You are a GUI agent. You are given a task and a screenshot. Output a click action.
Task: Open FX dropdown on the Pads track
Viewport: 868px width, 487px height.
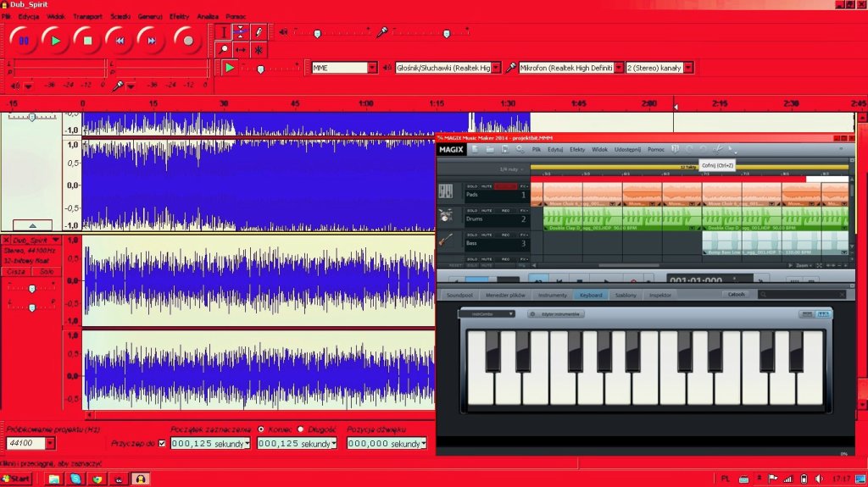(x=524, y=186)
